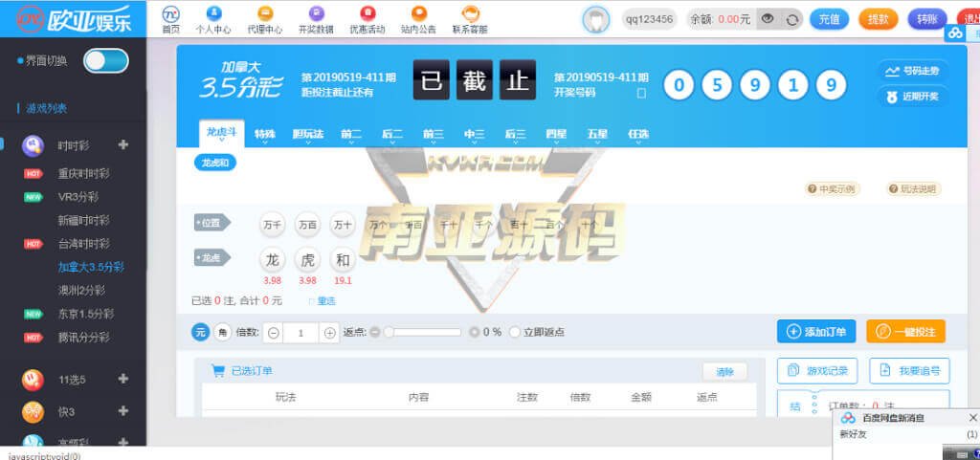Image resolution: width=980 pixels, height=460 pixels.
Task: Click the 添加订单 add order button
Action: coord(815,332)
